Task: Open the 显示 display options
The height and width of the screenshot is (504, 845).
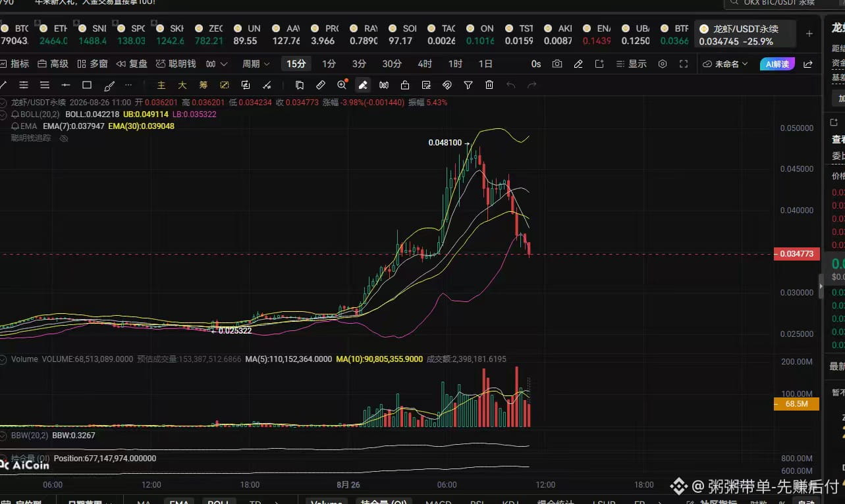Action: (x=631, y=64)
